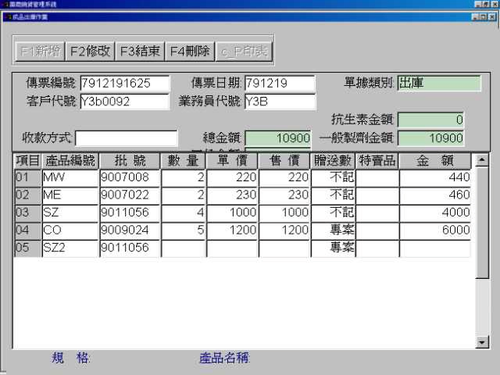Click quantity cell 5 in CO row
This screenshot has width=500, height=375.
(183, 231)
